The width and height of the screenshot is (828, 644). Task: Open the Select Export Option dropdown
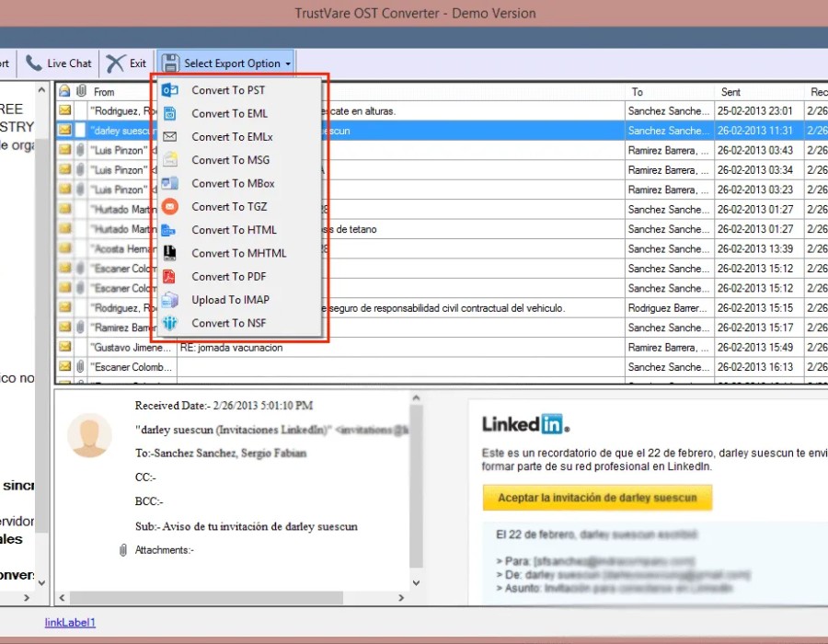point(226,63)
